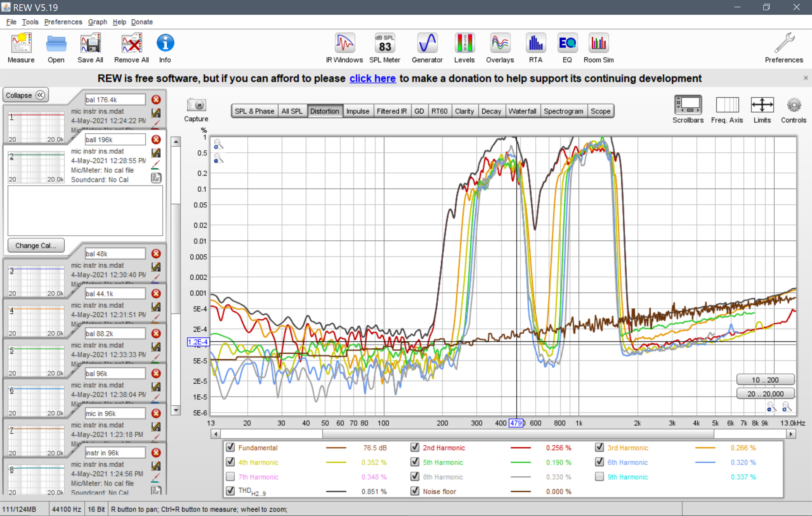Uncheck the 2nd Harmonic checkbox
Viewport: 812px width, 516px height.
415,447
